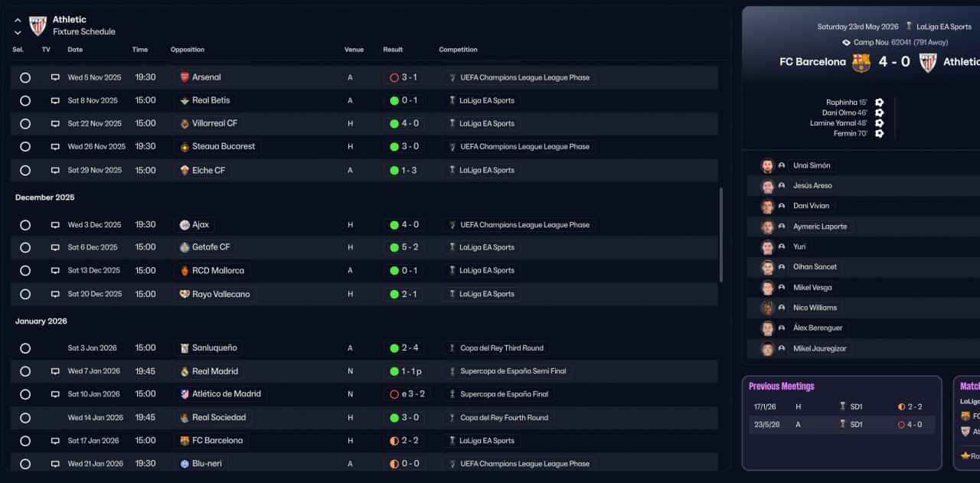Viewport: 980px width, 483px height.
Task: Click the trophy icon beside Copa del Rey Third Round
Action: pos(452,348)
